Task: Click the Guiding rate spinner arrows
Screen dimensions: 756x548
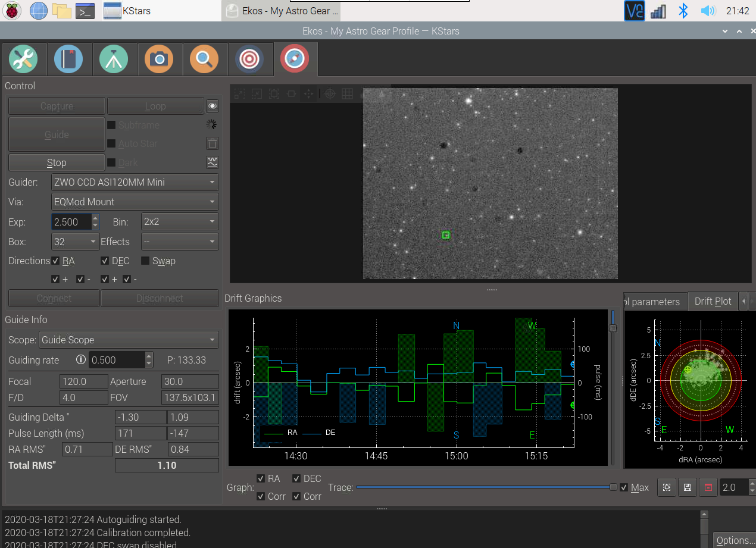Action: pos(149,359)
